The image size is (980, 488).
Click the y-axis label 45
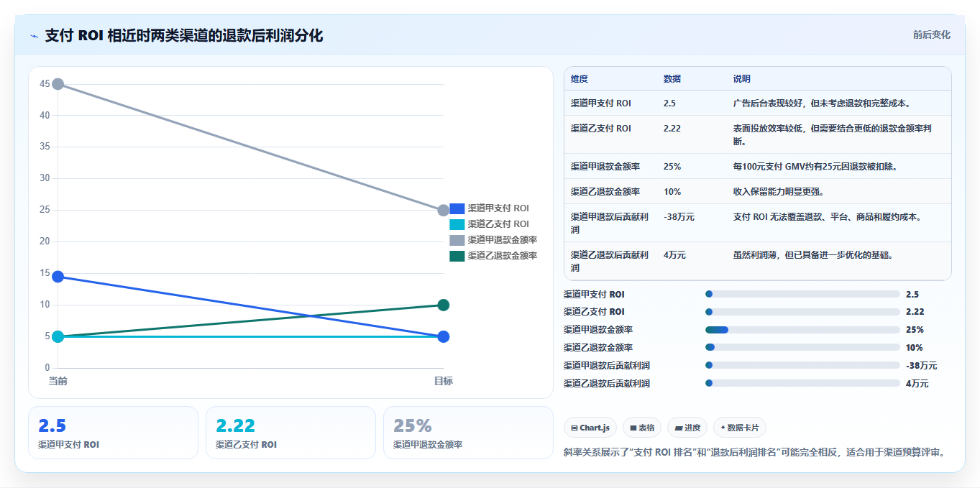(x=45, y=84)
